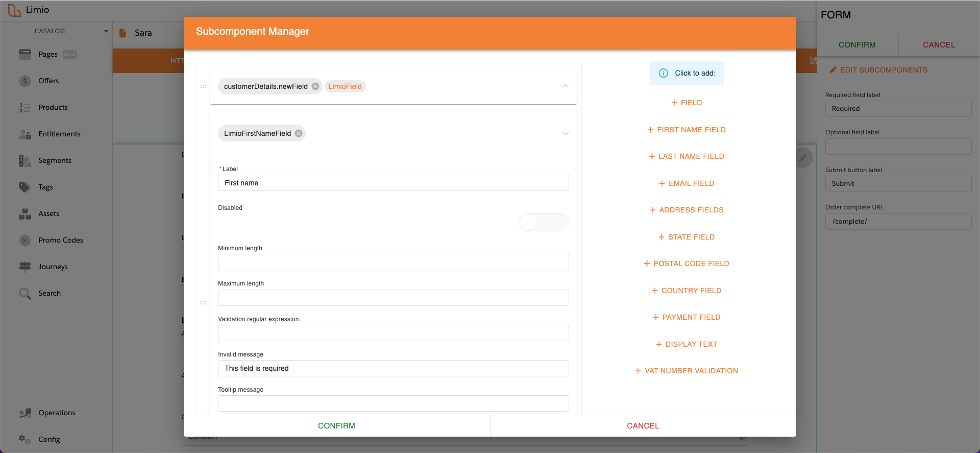Toggle the Disabled switch
The width and height of the screenshot is (980, 453).
click(544, 222)
